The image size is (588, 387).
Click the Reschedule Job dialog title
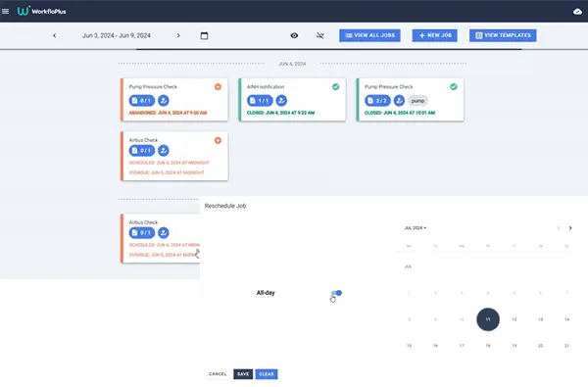pyautogui.click(x=225, y=206)
